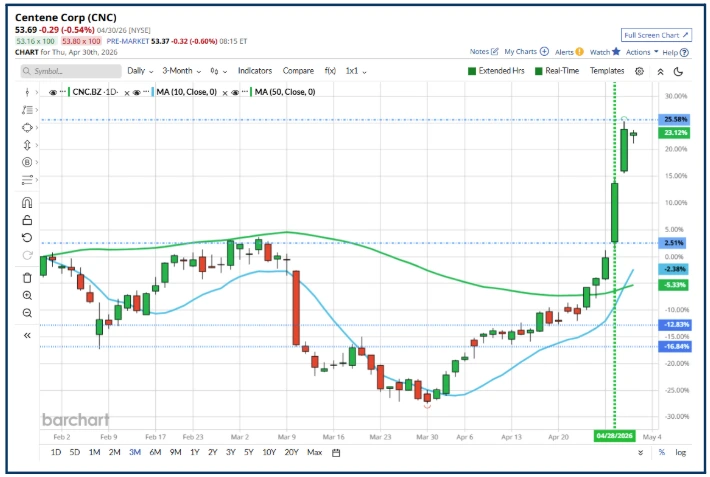This screenshot has height=477, width=710.
Task: Select the Max range
Action: point(314,452)
